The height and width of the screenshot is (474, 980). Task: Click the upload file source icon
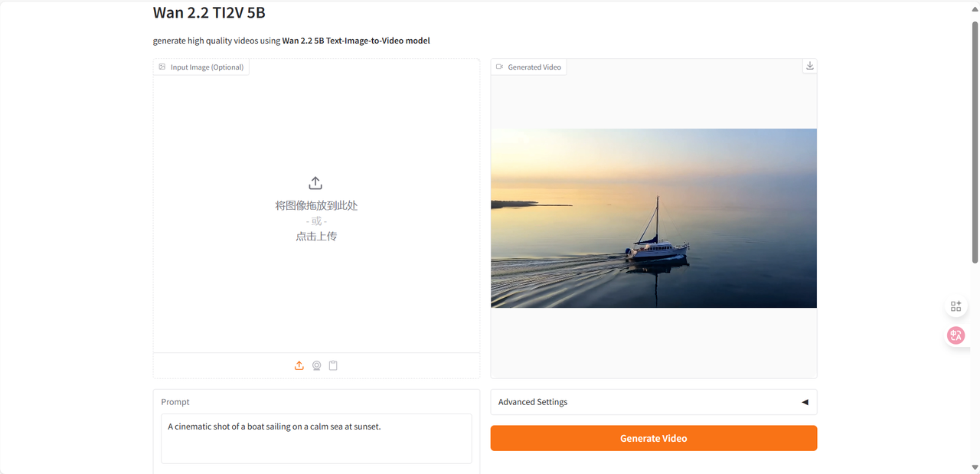(299, 365)
